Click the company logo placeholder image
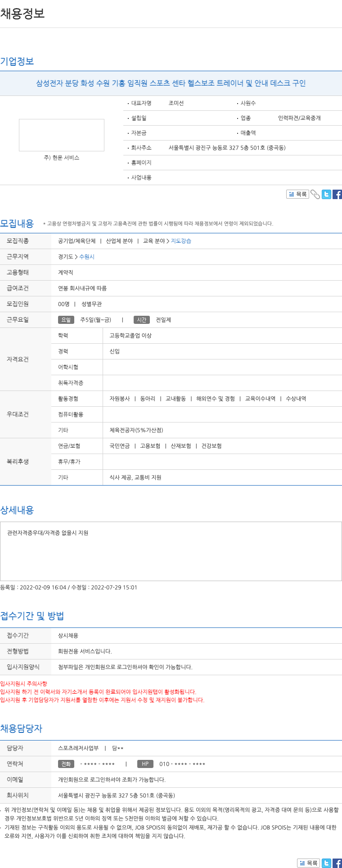The height and width of the screenshot is (868, 342). point(62,135)
